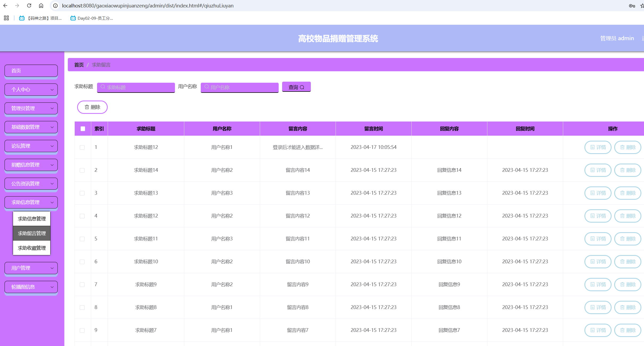644x346 pixels.
Task: Open browser home page icon
Action: 41,6
